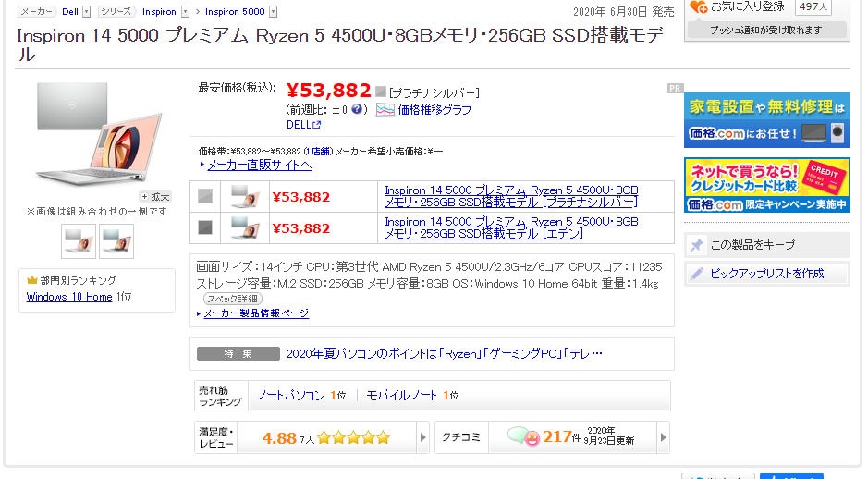Select the first small laptop thumbnail
The width and height of the screenshot is (868, 479).
79,240
